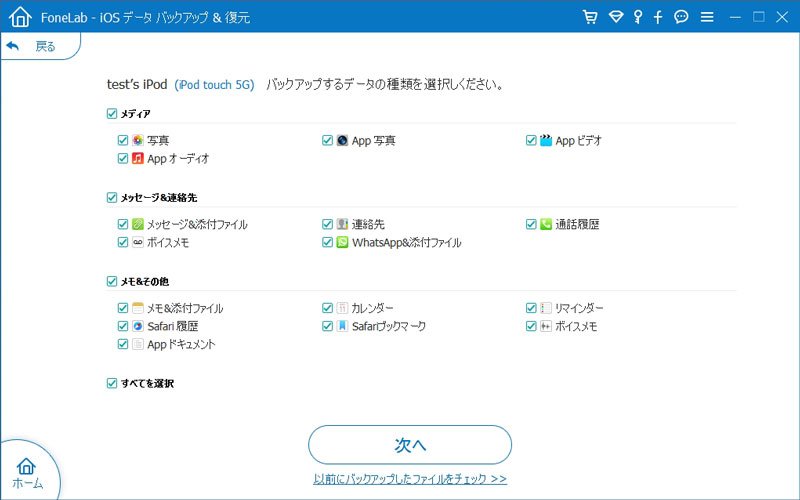Viewport: 800px width, 500px height.
Task: Click the 通話履歴 phone icon
Action: (546, 224)
